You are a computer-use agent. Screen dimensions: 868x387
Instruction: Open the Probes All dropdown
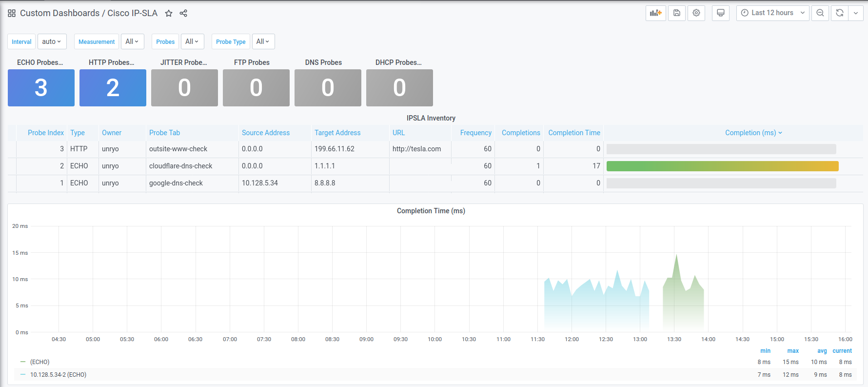192,41
